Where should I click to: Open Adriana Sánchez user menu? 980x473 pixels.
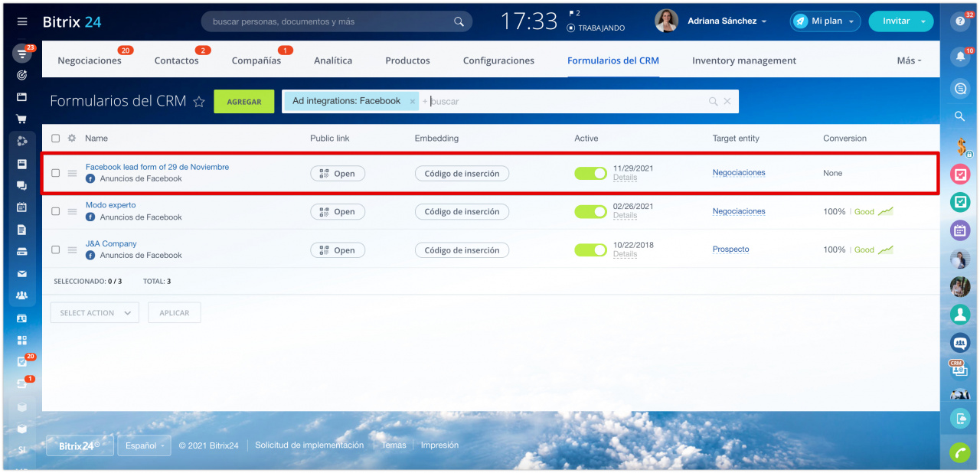(727, 21)
